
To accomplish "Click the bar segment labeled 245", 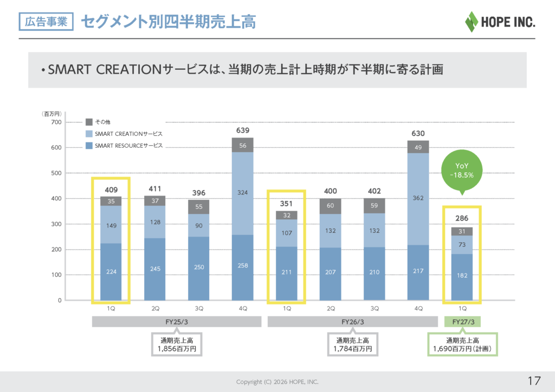I will pyautogui.click(x=154, y=269).
